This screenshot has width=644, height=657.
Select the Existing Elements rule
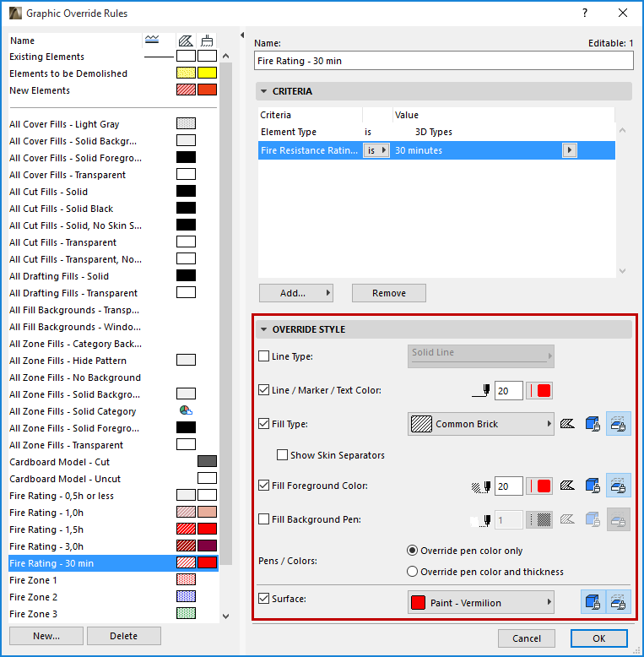point(113,57)
